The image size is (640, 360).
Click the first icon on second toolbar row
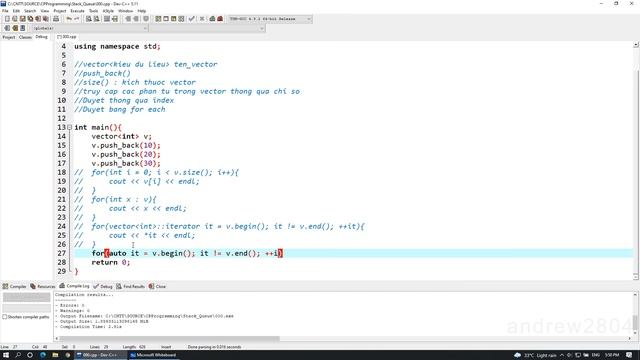click(7, 28)
